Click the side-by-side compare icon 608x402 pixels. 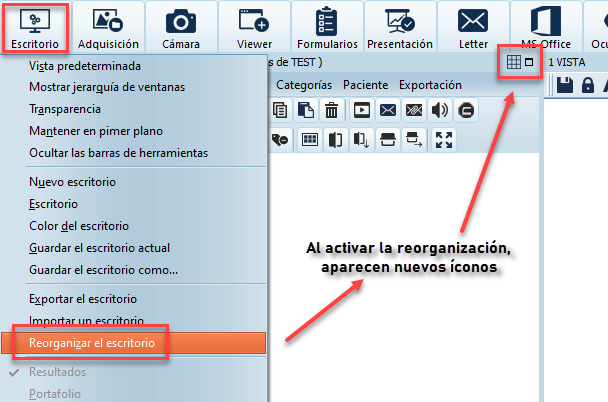click(x=335, y=140)
